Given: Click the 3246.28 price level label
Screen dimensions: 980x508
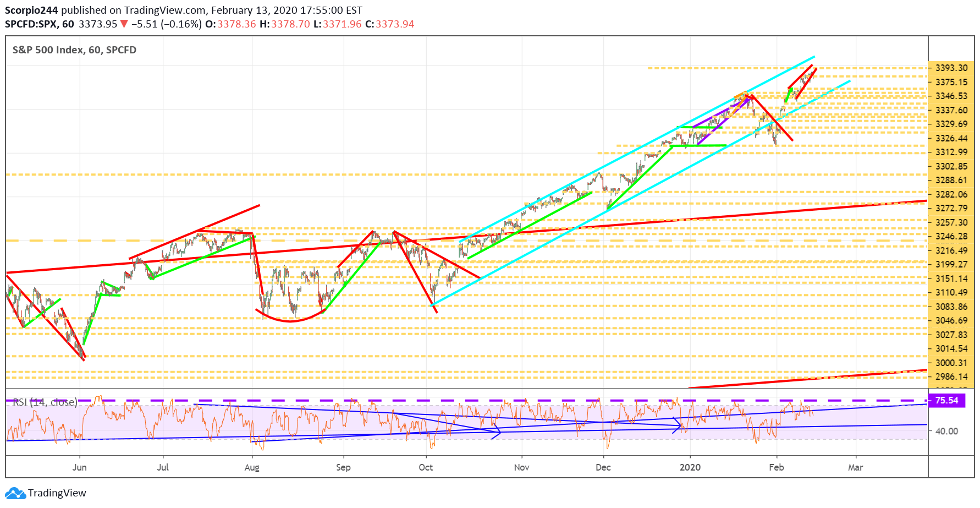Looking at the screenshot, I should [x=951, y=237].
